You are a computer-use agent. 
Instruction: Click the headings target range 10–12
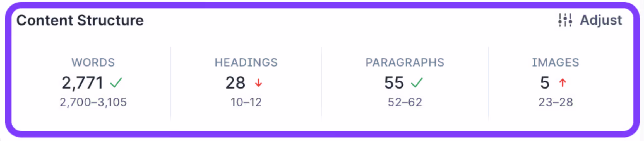click(x=246, y=102)
